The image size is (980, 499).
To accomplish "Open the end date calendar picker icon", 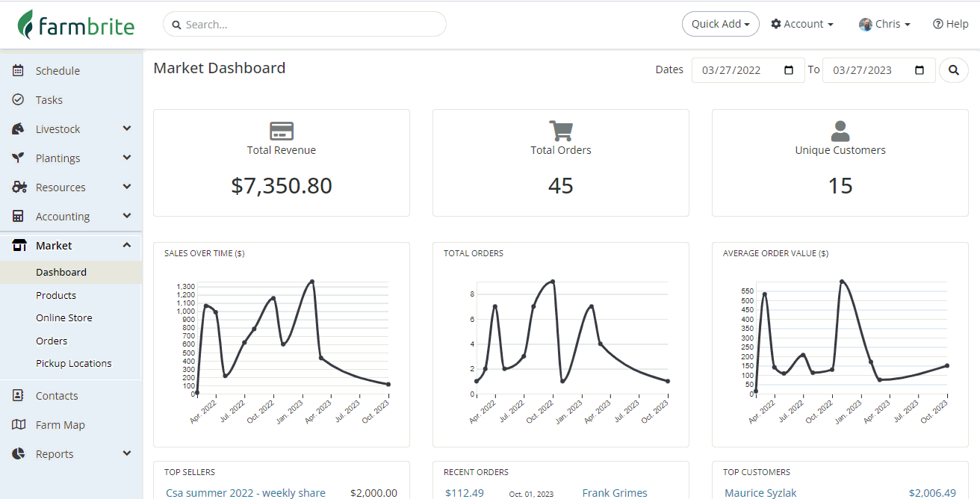I will click(919, 70).
